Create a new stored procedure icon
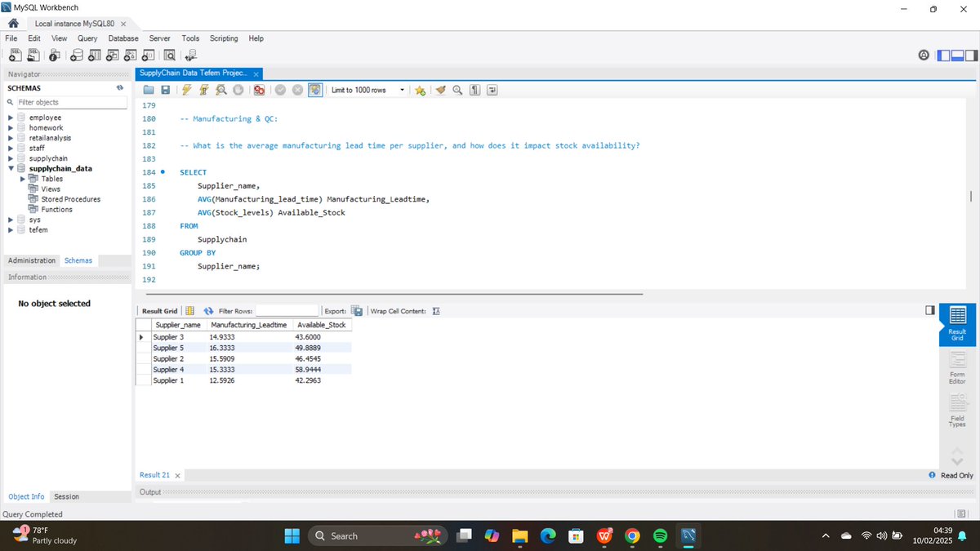 [131, 56]
